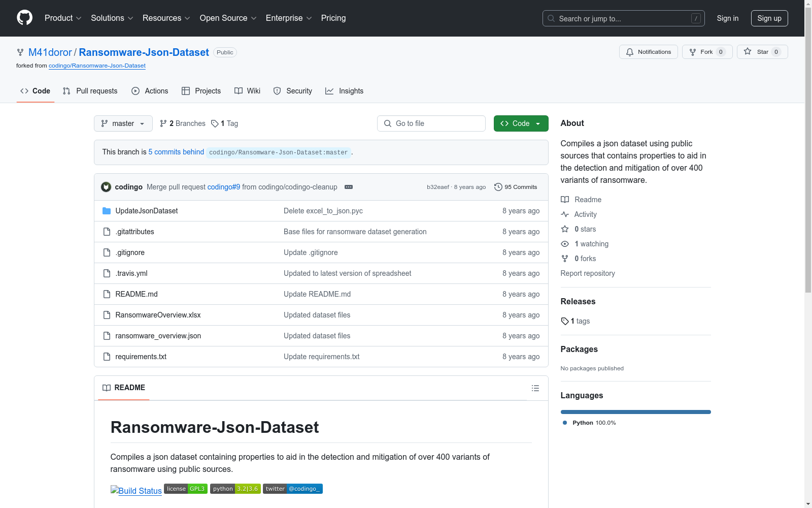
Task: Open commit b32eaef hash link
Action: click(438, 187)
